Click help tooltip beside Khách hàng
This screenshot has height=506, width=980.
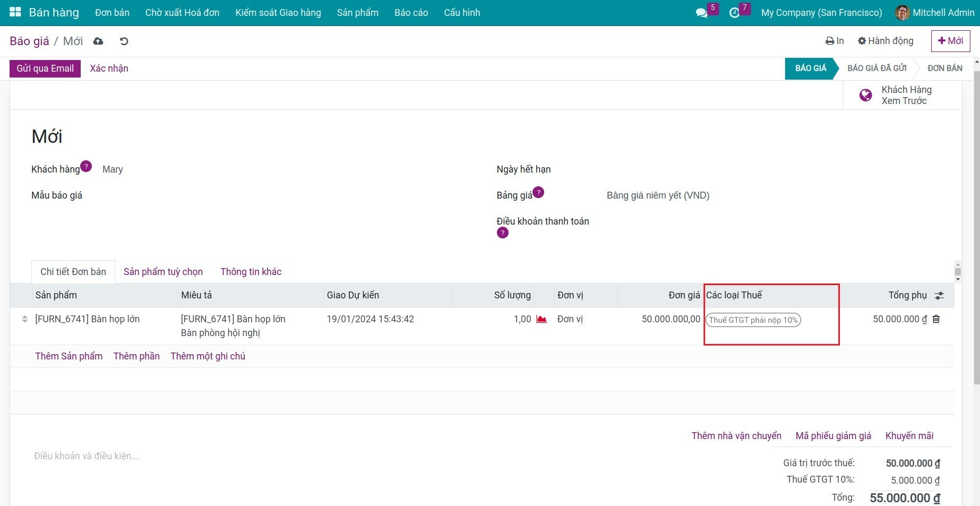(86, 166)
